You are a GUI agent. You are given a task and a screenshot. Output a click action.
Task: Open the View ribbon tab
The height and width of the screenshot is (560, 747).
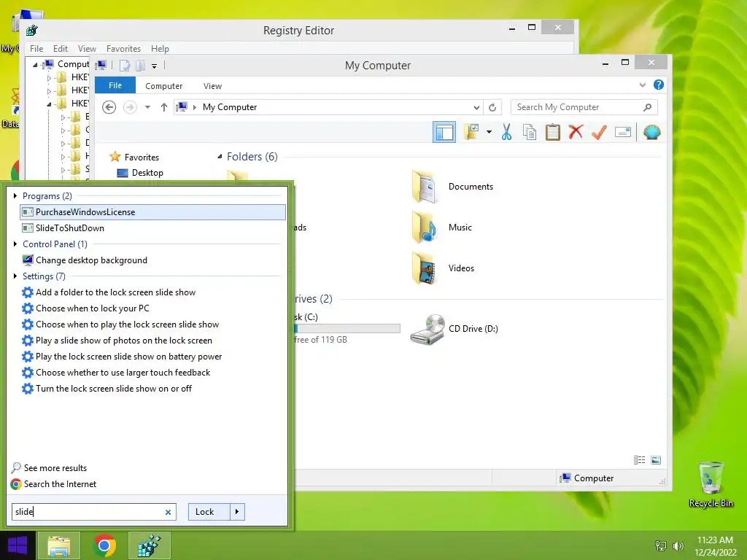pyautogui.click(x=212, y=86)
